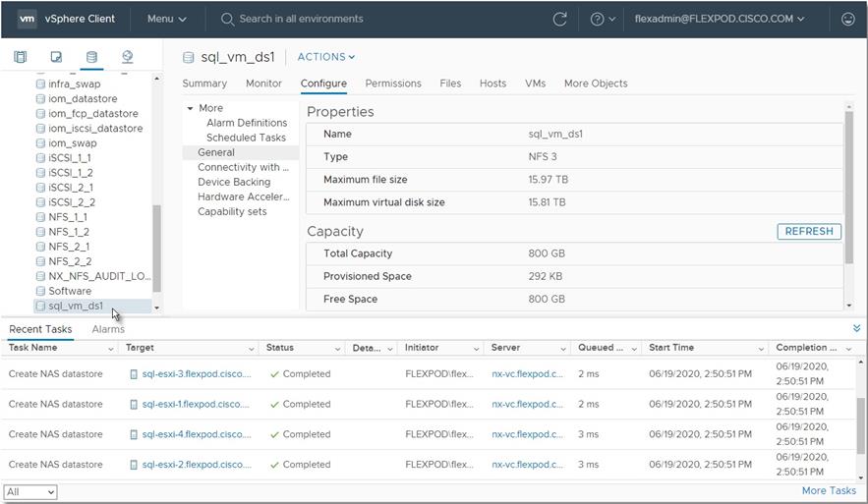Select Alarm Definitions in Configure menu
Image resolution: width=868 pixels, height=504 pixels.
click(x=247, y=123)
